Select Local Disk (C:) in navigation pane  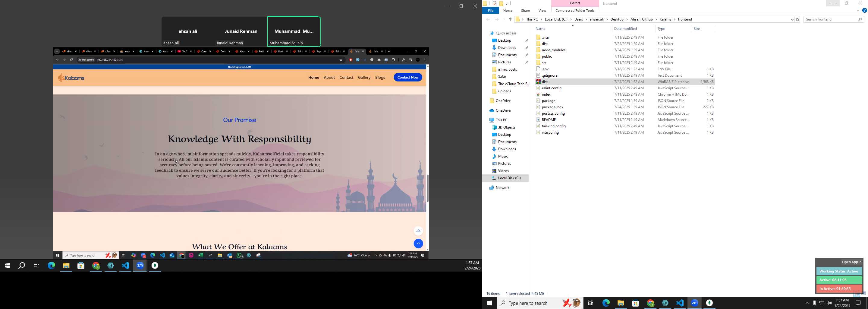pyautogui.click(x=509, y=178)
